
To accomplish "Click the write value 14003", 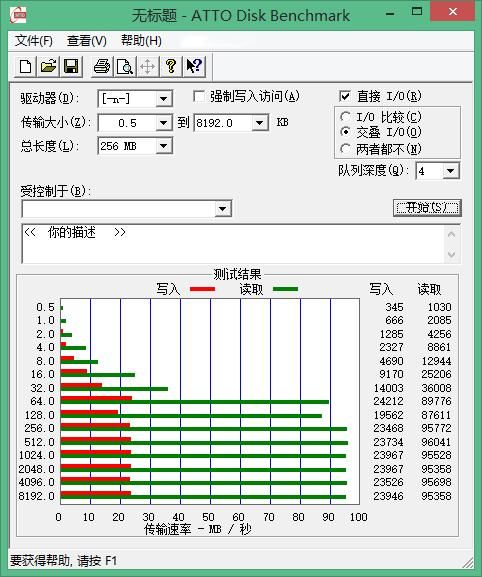I will click(389, 388).
